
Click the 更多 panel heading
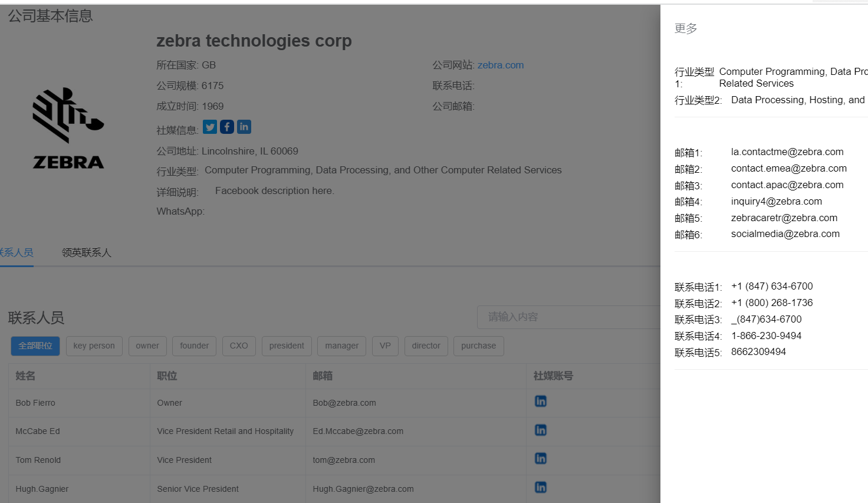tap(686, 28)
